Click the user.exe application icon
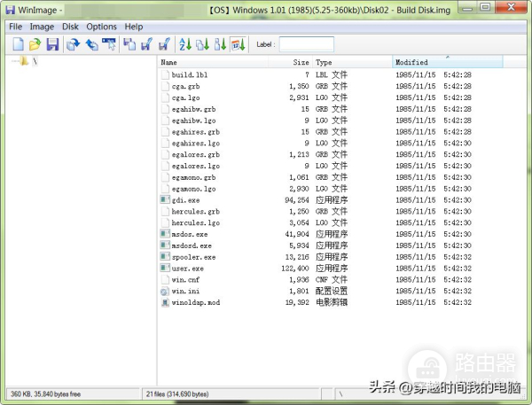This screenshot has height=405, width=532. 165,268
